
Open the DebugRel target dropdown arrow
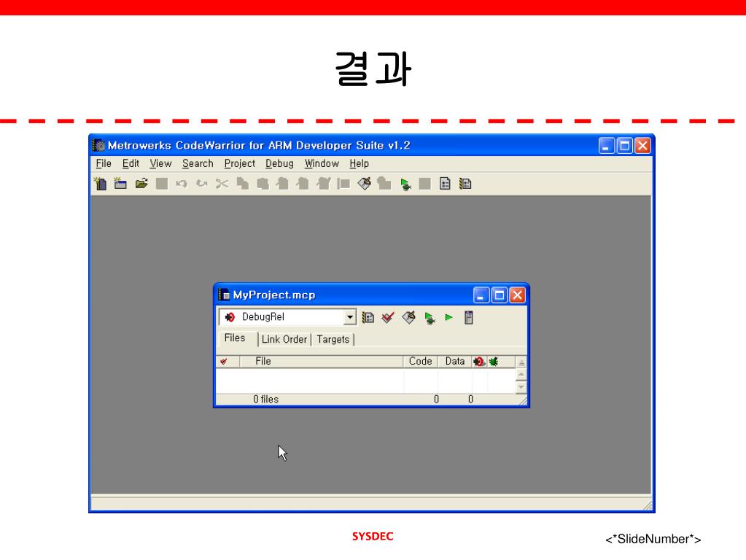[350, 317]
